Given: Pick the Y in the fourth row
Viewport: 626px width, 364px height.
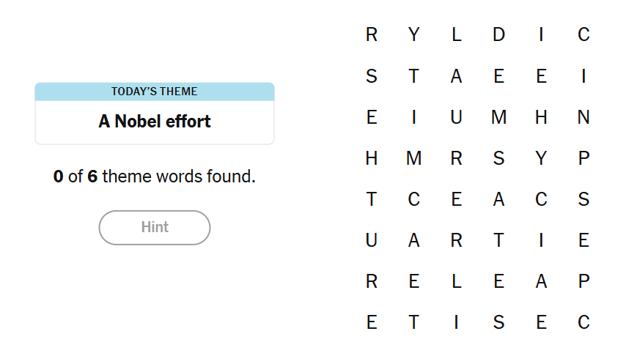Looking at the screenshot, I should [x=541, y=158].
